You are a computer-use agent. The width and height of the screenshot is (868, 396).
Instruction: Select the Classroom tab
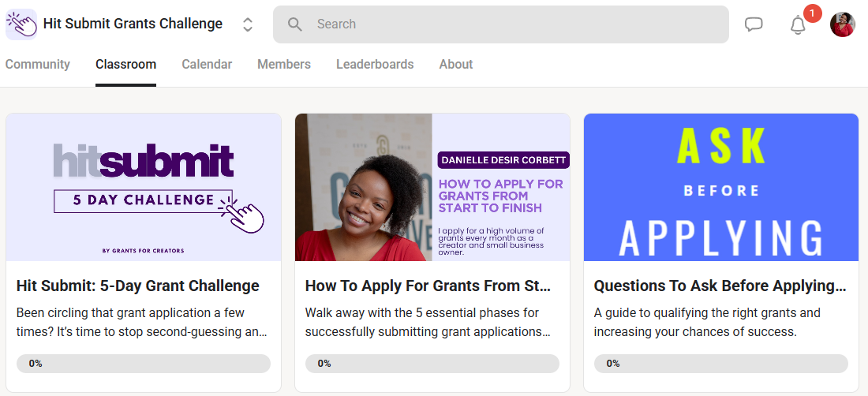coord(125,64)
